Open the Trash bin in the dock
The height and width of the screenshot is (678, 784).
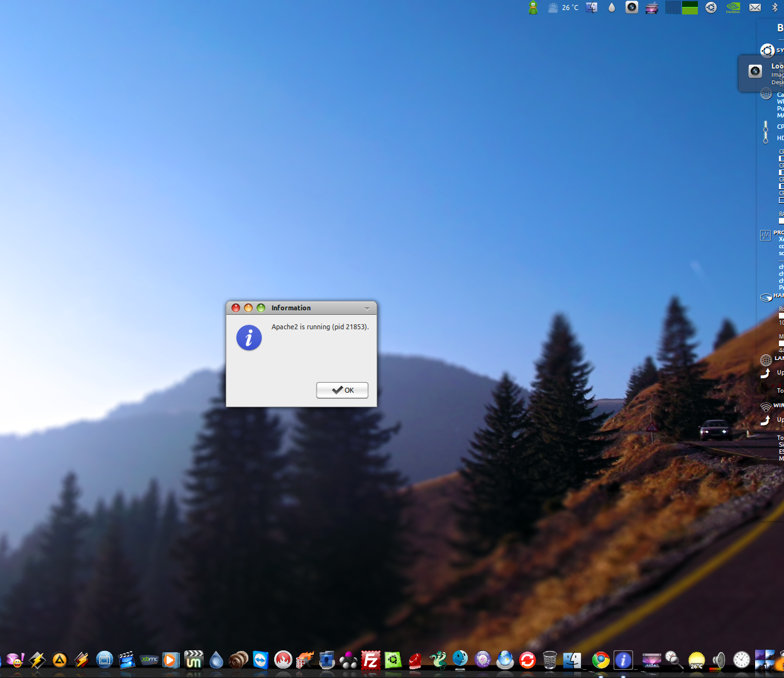[549, 660]
